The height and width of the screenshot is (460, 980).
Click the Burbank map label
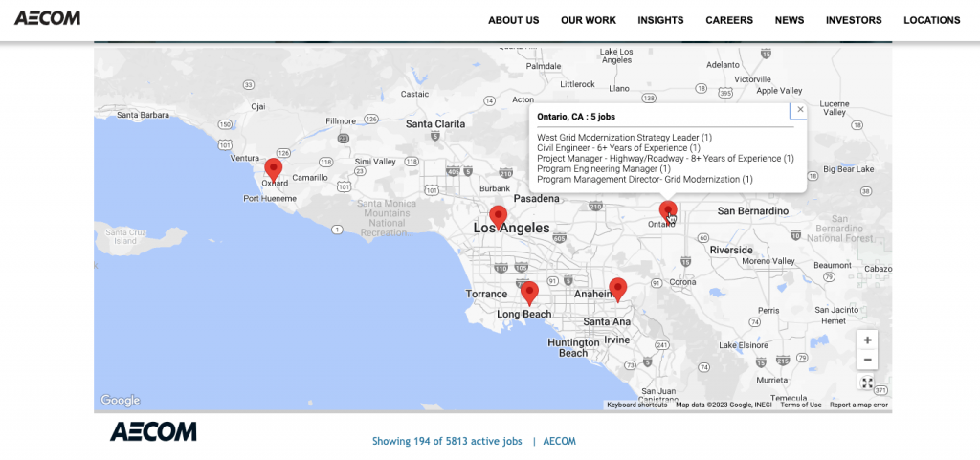(x=494, y=188)
